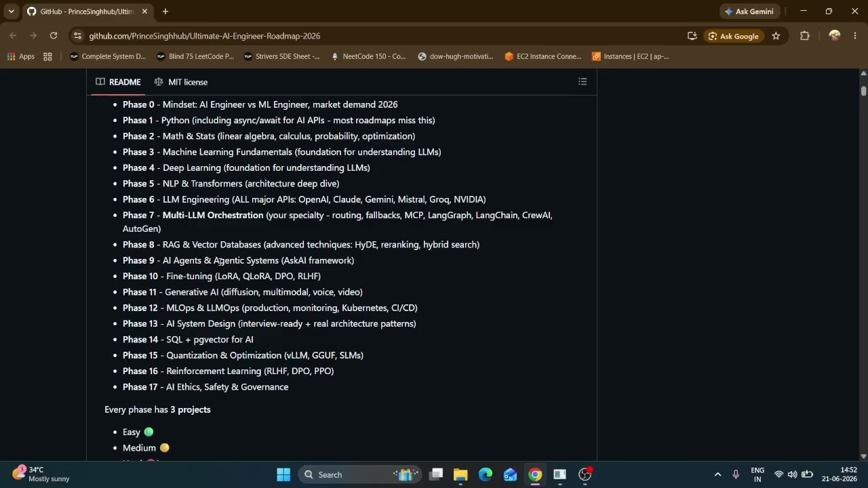Click the 'Every phase has 3 projects' text
The height and width of the screenshot is (488, 868).
[157, 409]
